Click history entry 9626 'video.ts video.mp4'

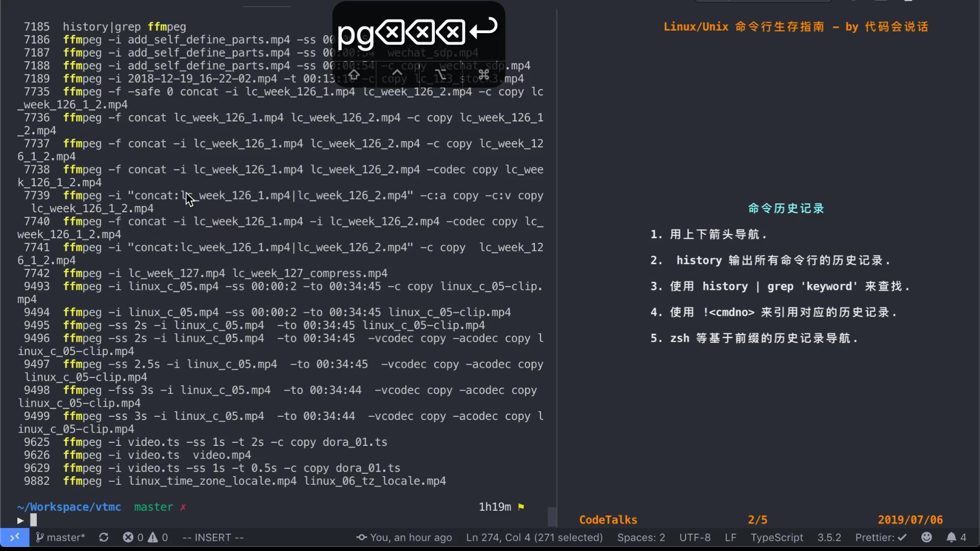(137, 455)
